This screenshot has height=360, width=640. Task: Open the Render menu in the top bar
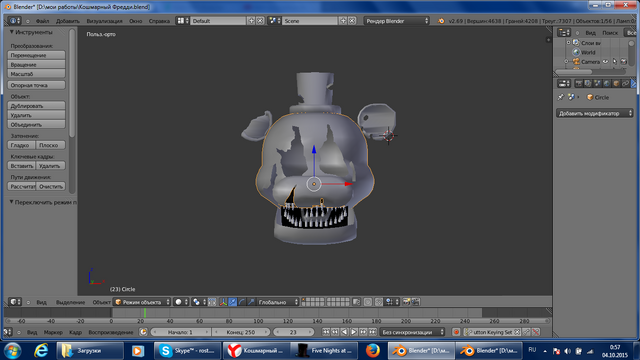point(104,21)
